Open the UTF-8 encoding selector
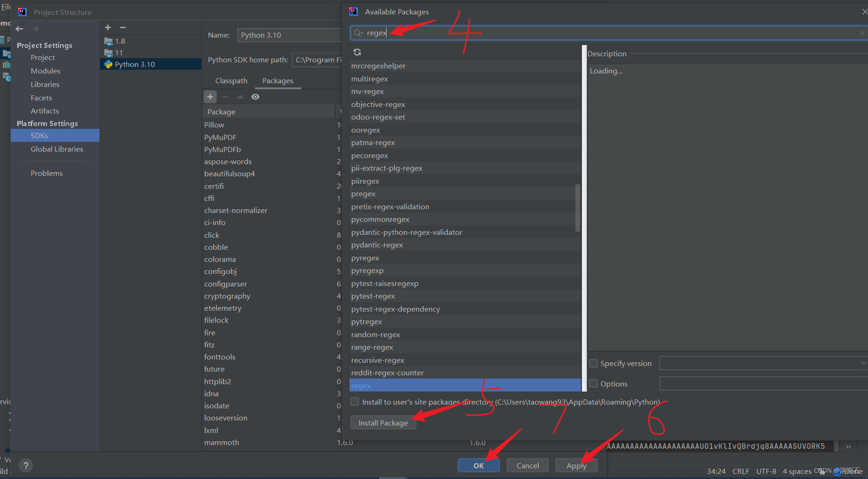This screenshot has width=868, height=479. click(x=766, y=471)
